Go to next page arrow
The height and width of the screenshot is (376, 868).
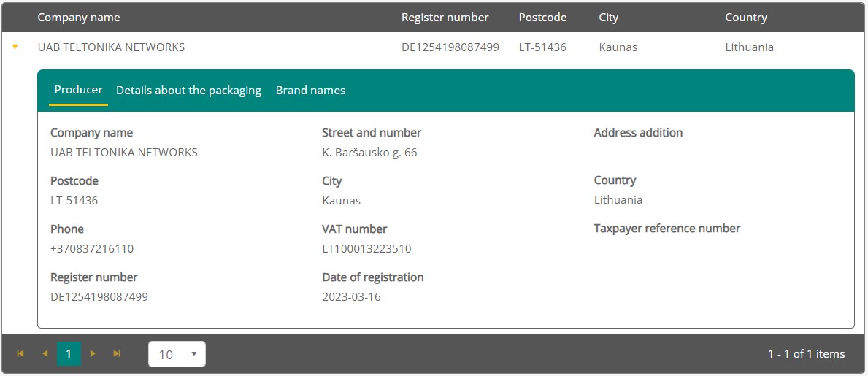pyautogui.click(x=93, y=354)
